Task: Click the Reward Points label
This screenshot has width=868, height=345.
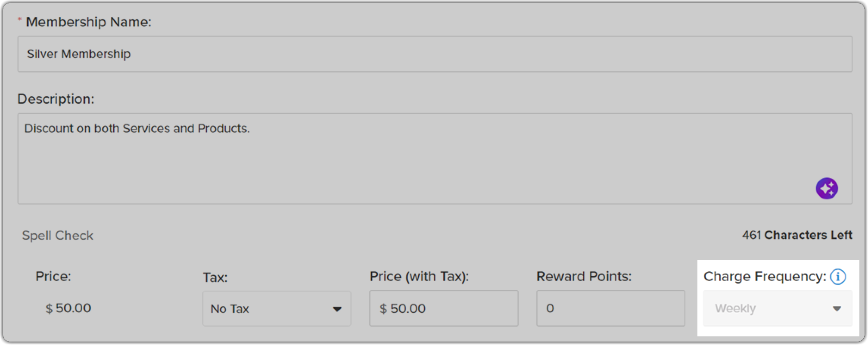Action: click(x=584, y=277)
